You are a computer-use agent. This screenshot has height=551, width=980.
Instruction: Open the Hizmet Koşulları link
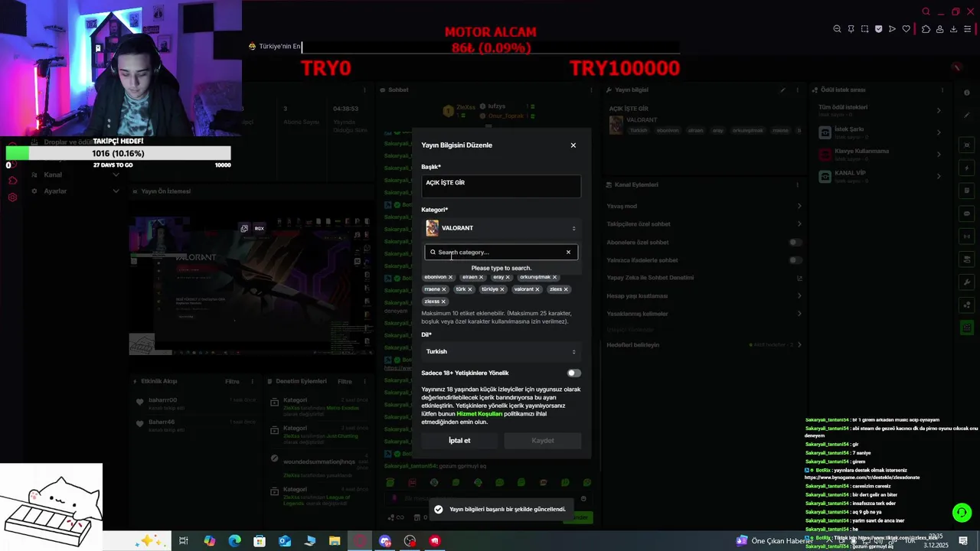click(479, 414)
